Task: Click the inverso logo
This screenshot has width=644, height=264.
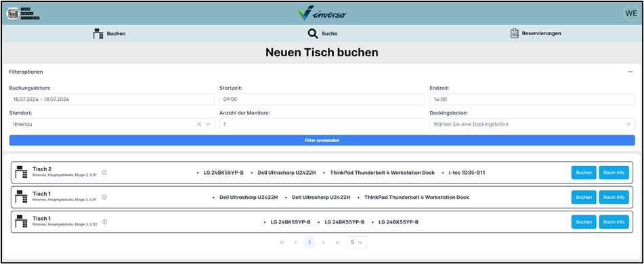Action: pos(322,13)
